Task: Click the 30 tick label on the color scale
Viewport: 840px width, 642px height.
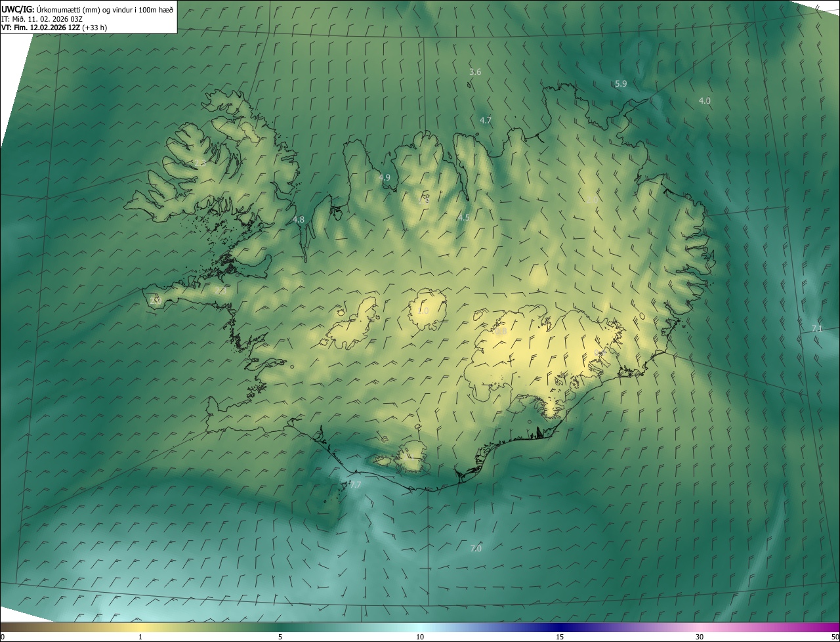Action: pos(700,637)
